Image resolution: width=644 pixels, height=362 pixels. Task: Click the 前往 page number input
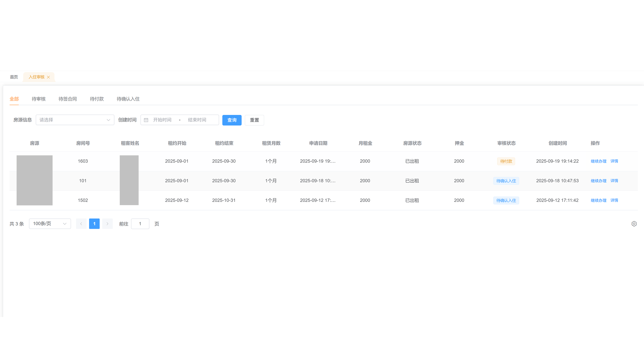pos(140,224)
